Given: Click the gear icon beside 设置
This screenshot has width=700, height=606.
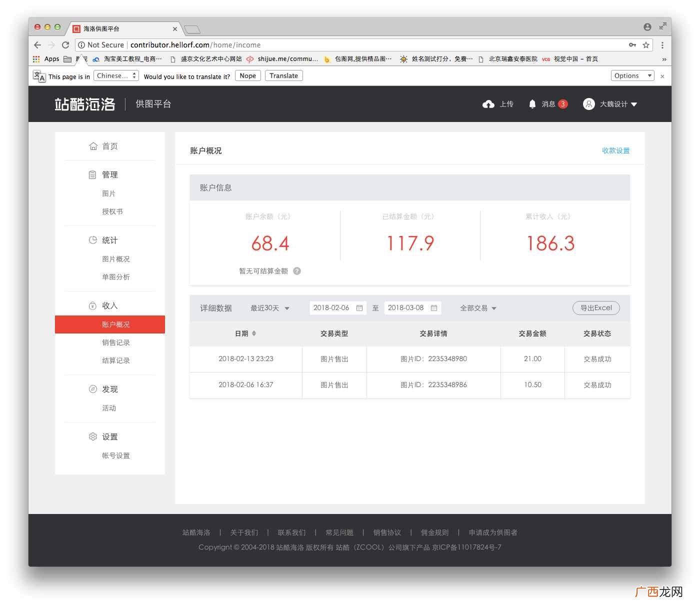Looking at the screenshot, I should click(x=93, y=436).
